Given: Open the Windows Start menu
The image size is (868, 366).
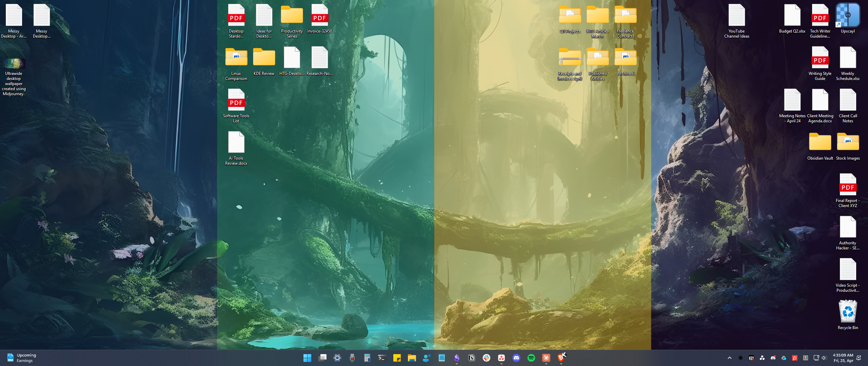Looking at the screenshot, I should 308,358.
